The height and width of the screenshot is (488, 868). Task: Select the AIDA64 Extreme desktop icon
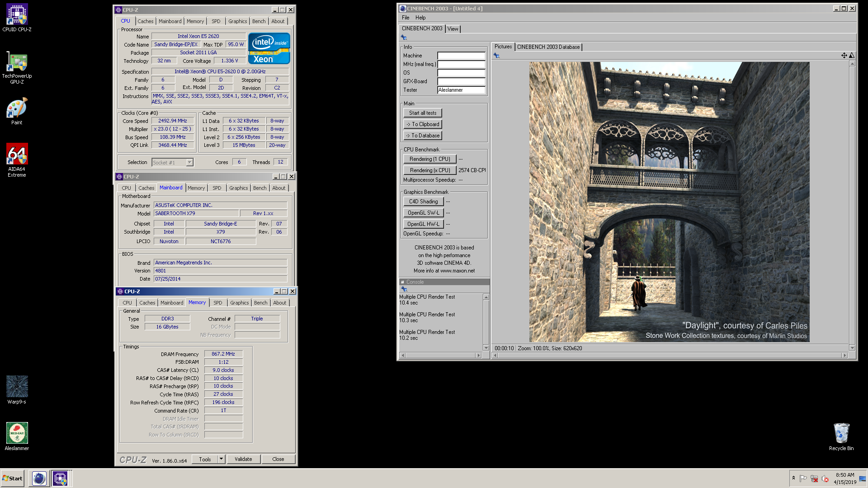point(17,160)
